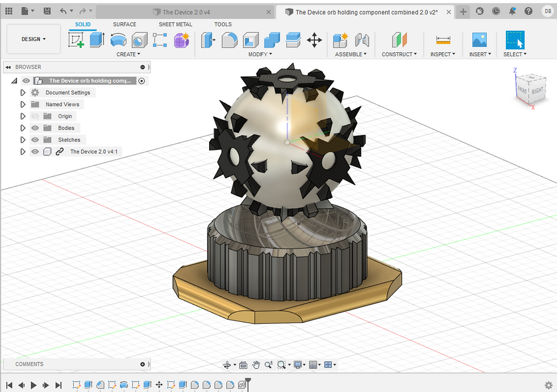557x392 pixels.
Task: Select the Pan hand tool
Action: click(256, 365)
